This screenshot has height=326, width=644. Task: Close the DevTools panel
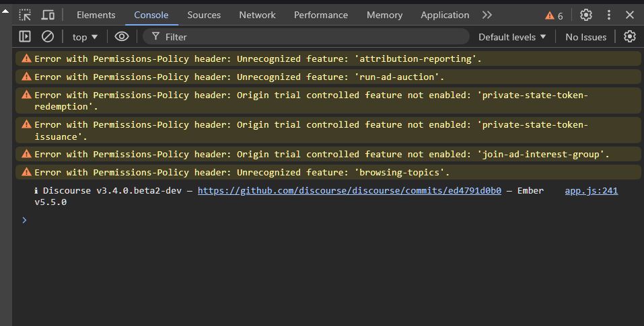click(630, 15)
